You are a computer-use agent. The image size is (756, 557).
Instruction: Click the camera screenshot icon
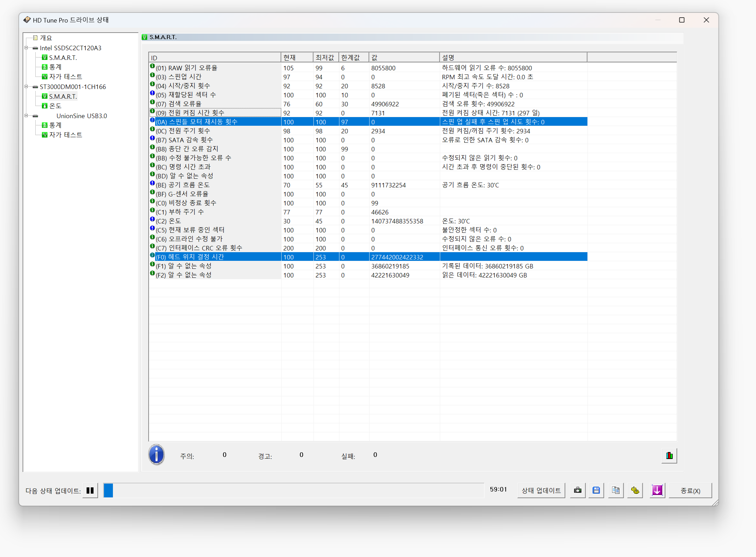click(577, 490)
